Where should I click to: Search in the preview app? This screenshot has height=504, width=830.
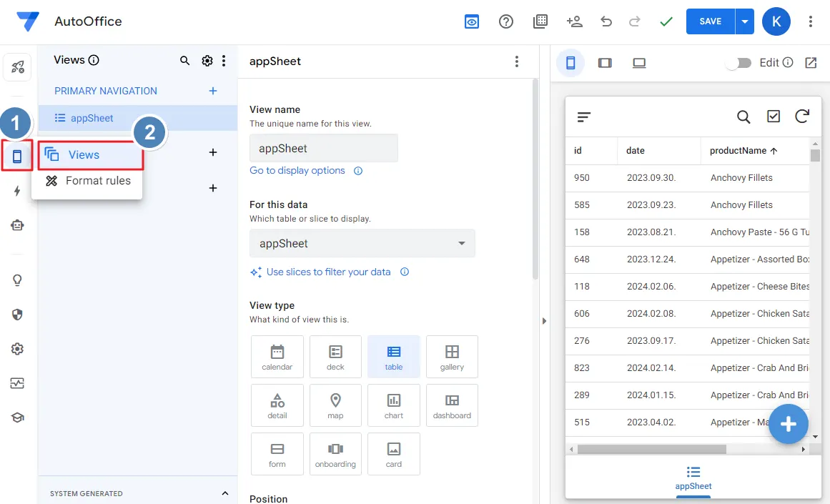(x=743, y=117)
